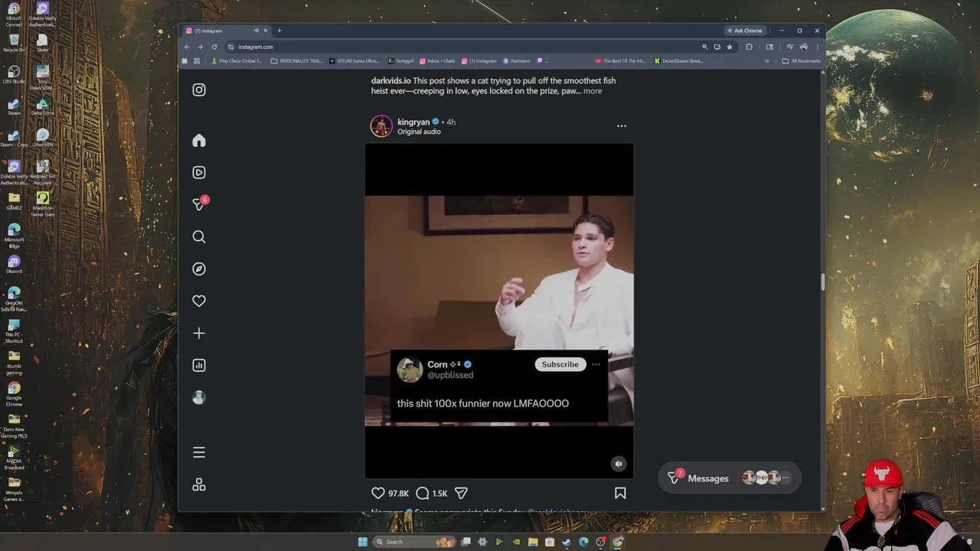Expand hidden bookmarks chevron

coord(767,61)
